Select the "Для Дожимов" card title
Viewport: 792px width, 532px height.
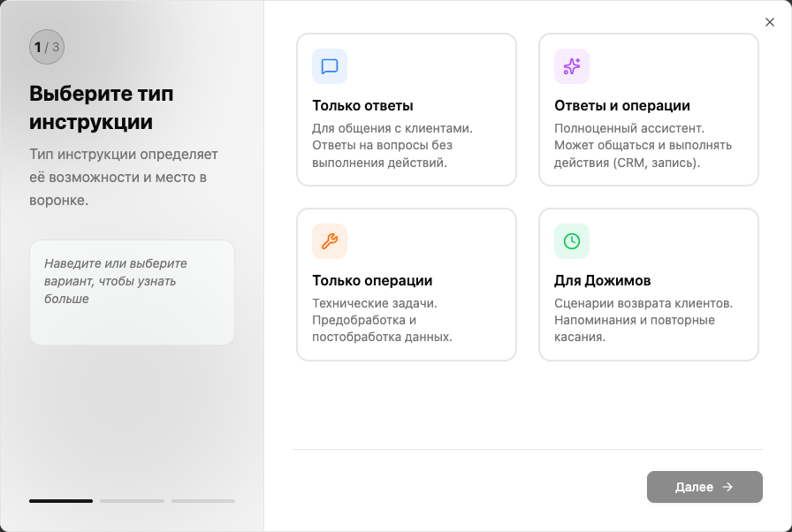(x=602, y=281)
